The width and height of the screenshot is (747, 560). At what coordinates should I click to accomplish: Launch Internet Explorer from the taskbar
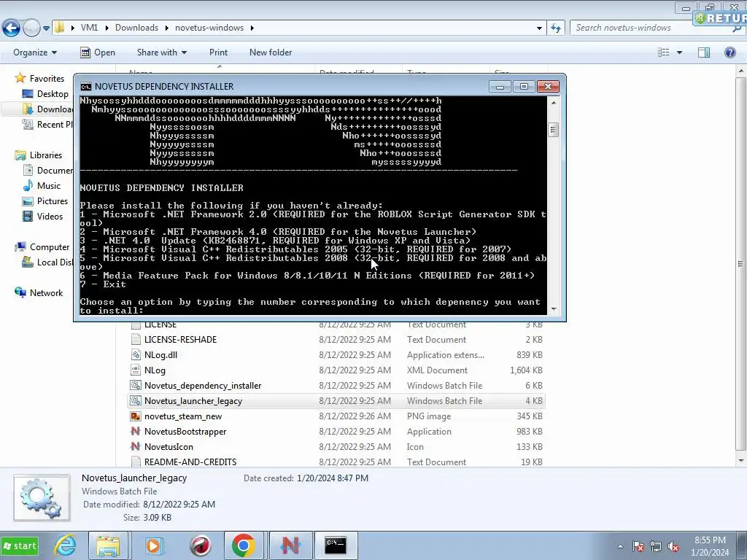point(65,545)
